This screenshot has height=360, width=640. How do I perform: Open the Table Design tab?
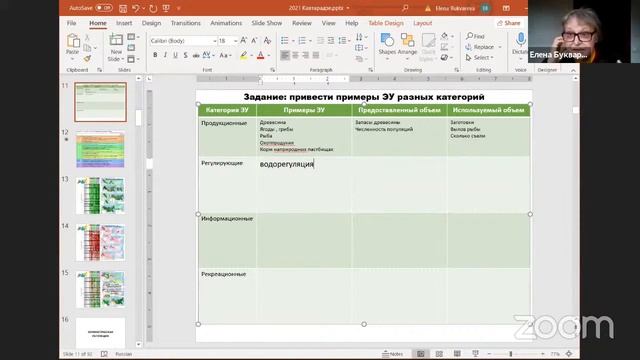386,23
